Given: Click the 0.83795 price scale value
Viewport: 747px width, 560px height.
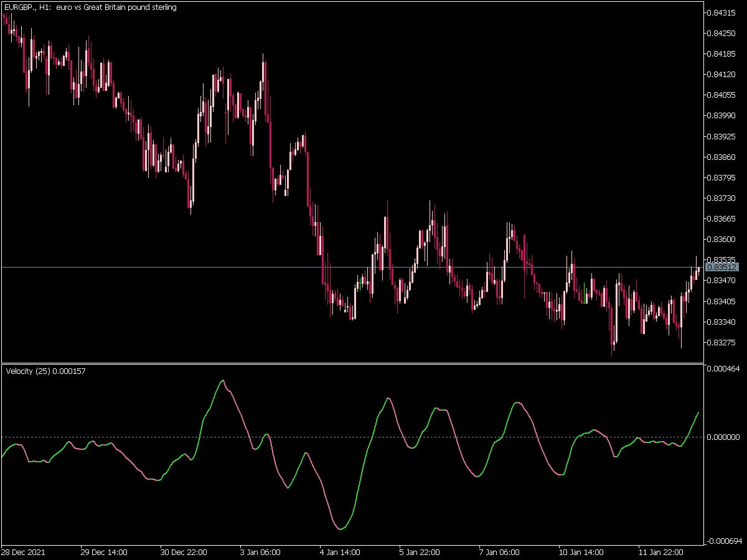Looking at the screenshot, I should pyautogui.click(x=722, y=177).
